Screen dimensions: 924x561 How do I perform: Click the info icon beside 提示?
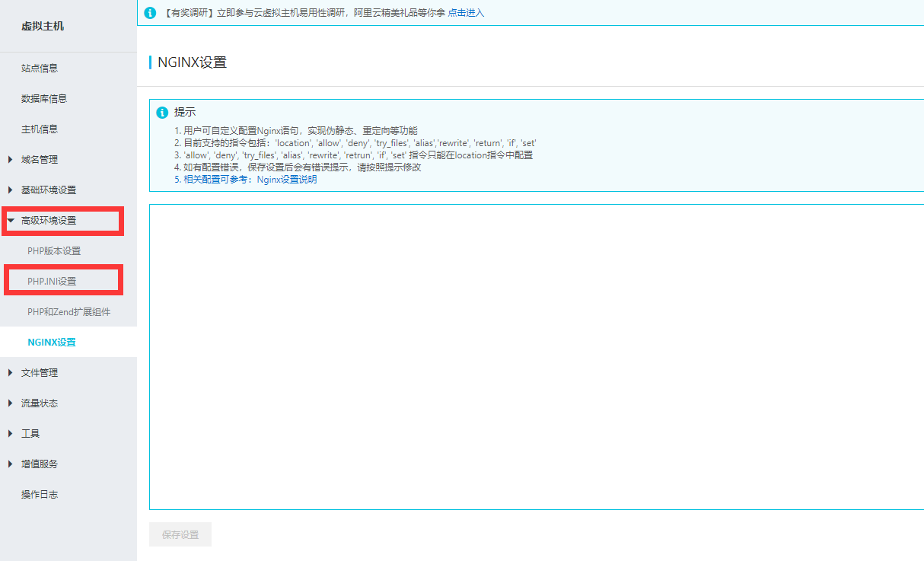pos(162,113)
